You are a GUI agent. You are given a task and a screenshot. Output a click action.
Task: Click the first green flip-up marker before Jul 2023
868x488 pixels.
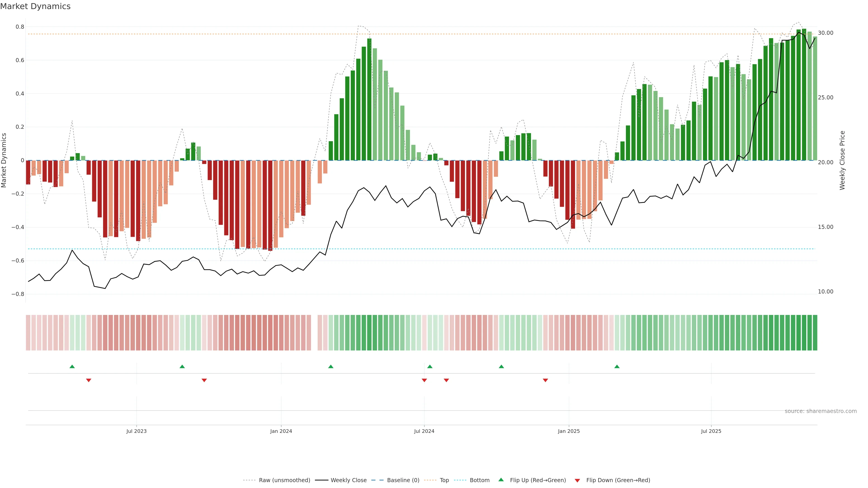click(x=72, y=366)
